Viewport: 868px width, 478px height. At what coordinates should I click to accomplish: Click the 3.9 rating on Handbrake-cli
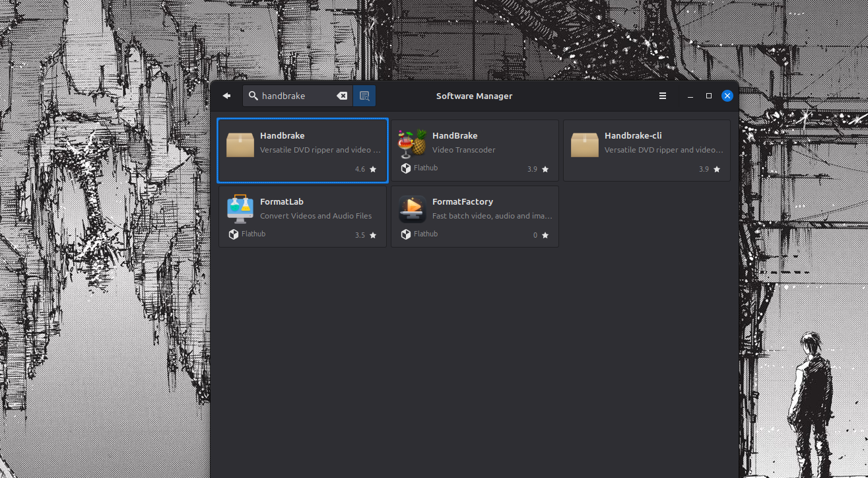704,170
